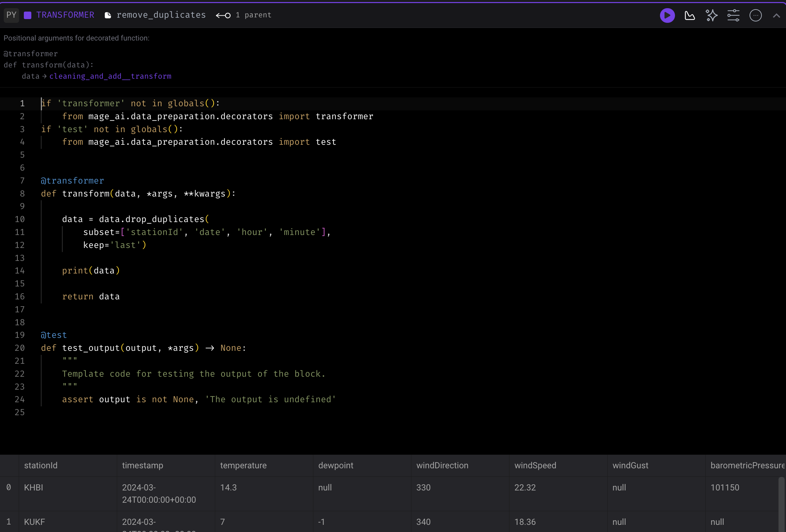
Task: Click print(data) on line 14
Action: click(x=91, y=271)
